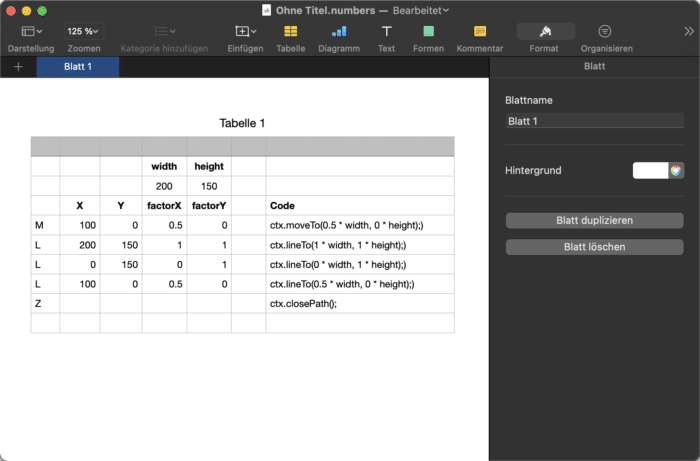Select the 0.5 factorX cell in M row
The image size is (700, 461).
pyautogui.click(x=164, y=225)
